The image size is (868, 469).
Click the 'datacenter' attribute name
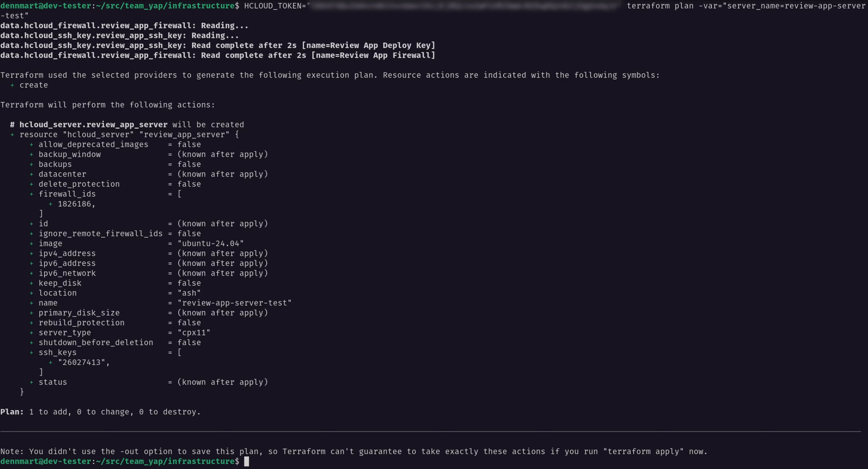(62, 174)
